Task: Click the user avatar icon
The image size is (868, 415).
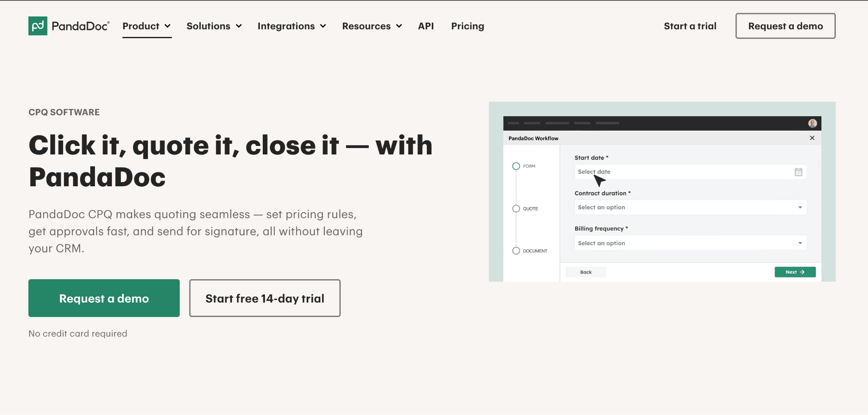Action: [x=812, y=123]
